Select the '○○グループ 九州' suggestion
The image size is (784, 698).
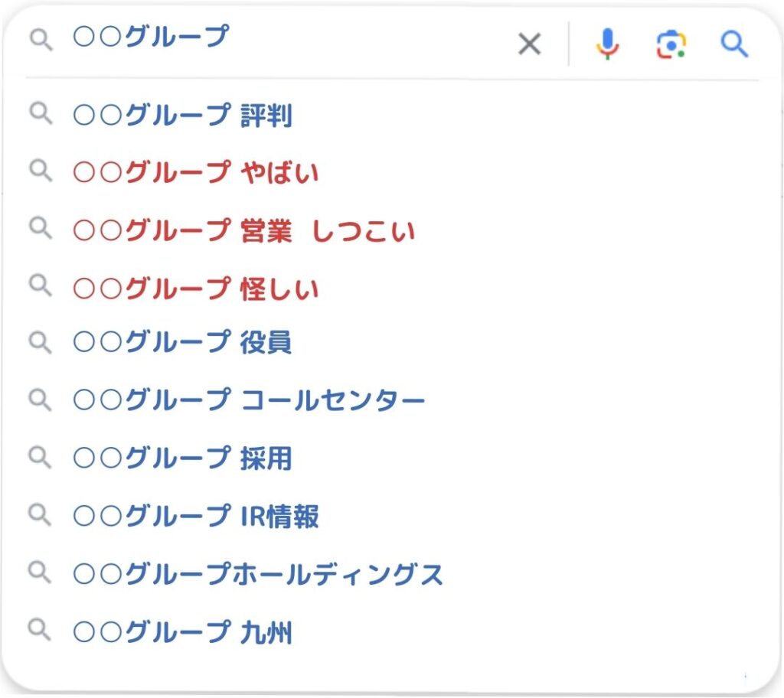coord(182,632)
